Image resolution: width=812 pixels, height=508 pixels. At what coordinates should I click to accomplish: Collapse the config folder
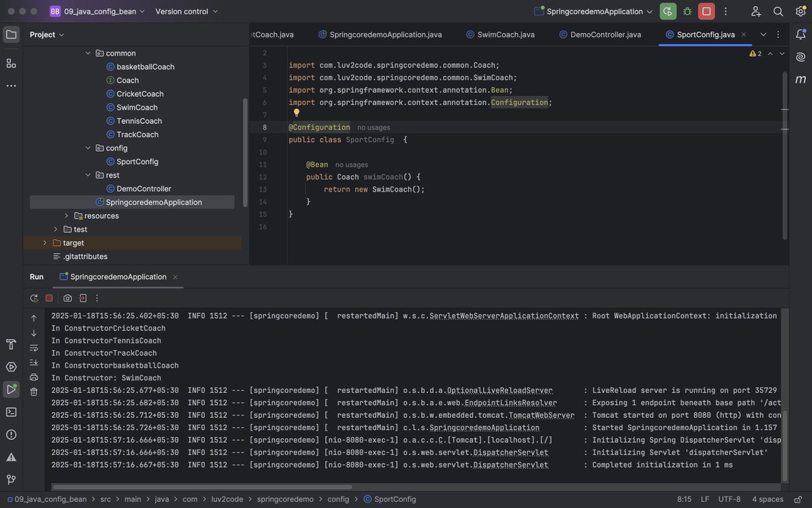point(88,148)
